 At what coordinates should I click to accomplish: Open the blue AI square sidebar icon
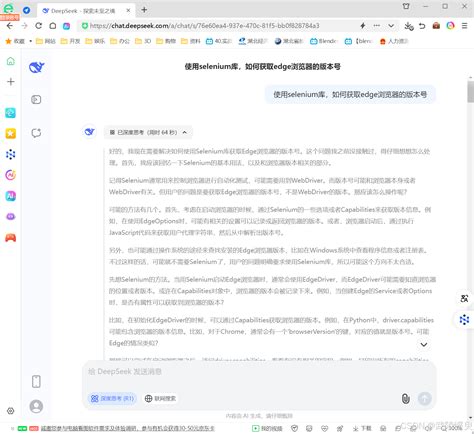10,196
